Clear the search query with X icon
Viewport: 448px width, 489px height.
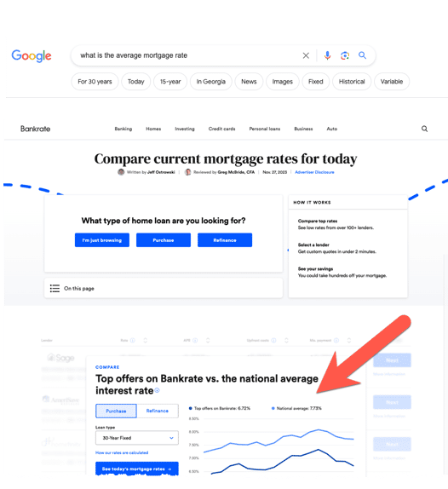click(x=306, y=55)
